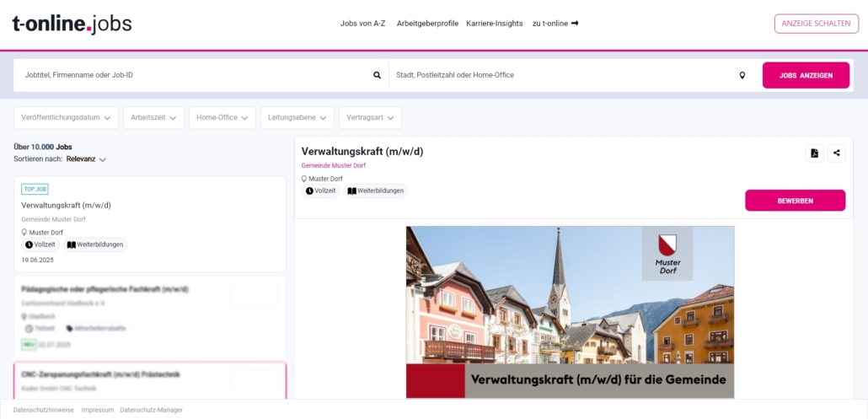This screenshot has height=419, width=868.
Task: Select the Verwaltungskraft TOP JOB card title
Action: [67, 206]
